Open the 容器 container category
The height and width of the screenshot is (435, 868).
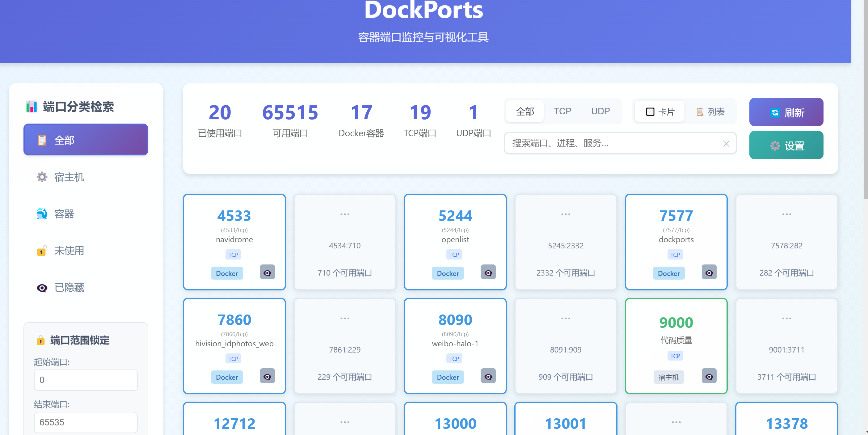pos(86,213)
